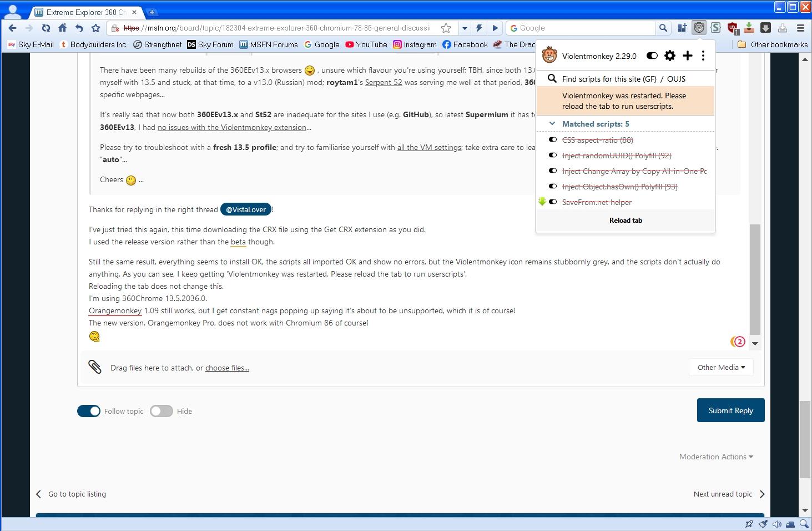Click the play arrow go button
This screenshot has height=531, width=812.
[496, 28]
